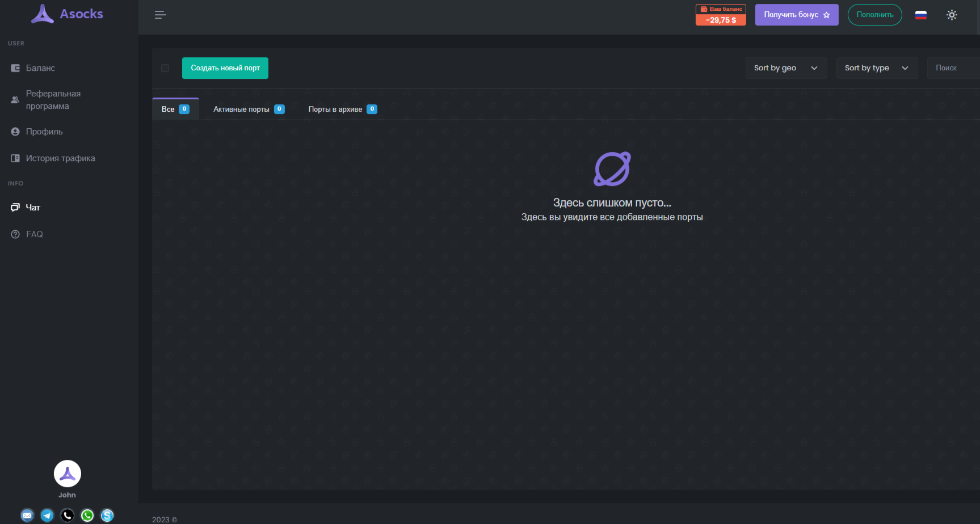980x524 pixels.
Task: Click the Поиск search field
Action: pos(953,68)
